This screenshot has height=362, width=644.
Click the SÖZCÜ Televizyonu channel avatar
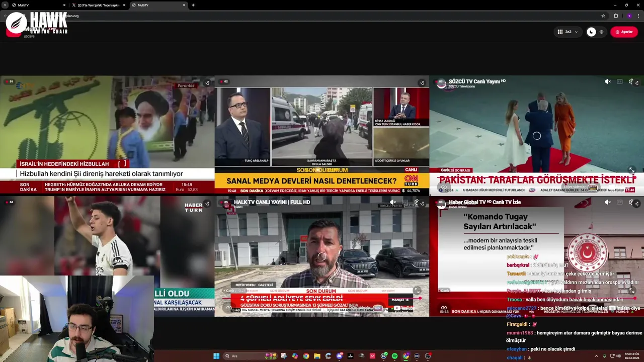[x=441, y=83]
